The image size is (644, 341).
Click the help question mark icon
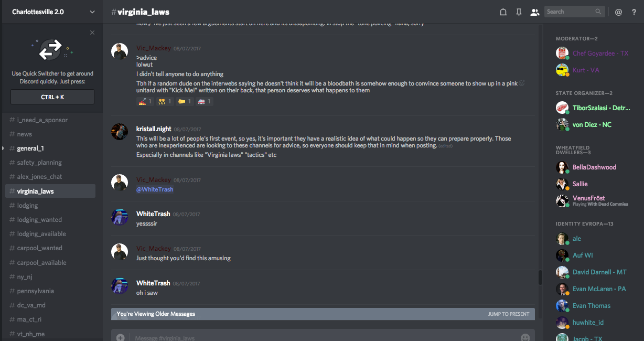pos(633,12)
